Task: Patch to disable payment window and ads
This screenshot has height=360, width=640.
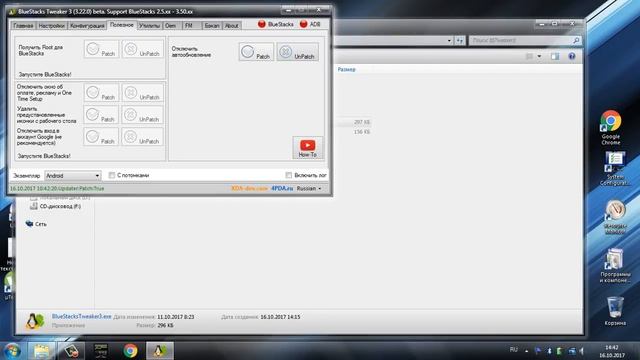Action: (x=101, y=93)
